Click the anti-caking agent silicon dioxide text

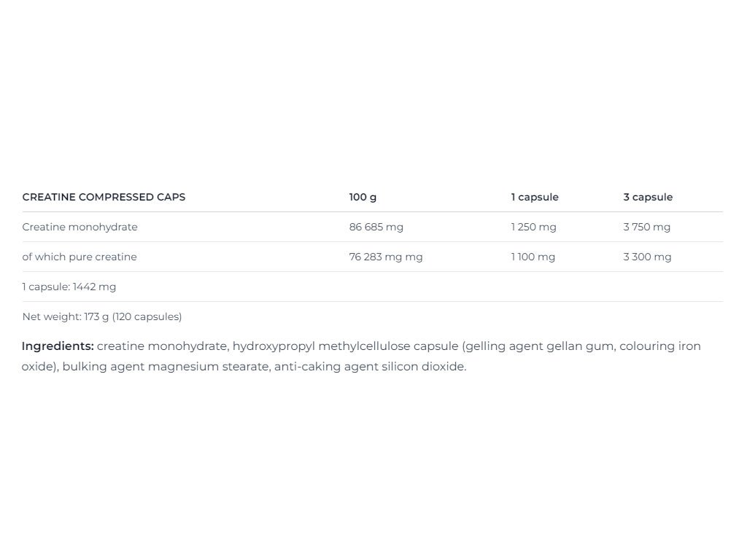370,367
